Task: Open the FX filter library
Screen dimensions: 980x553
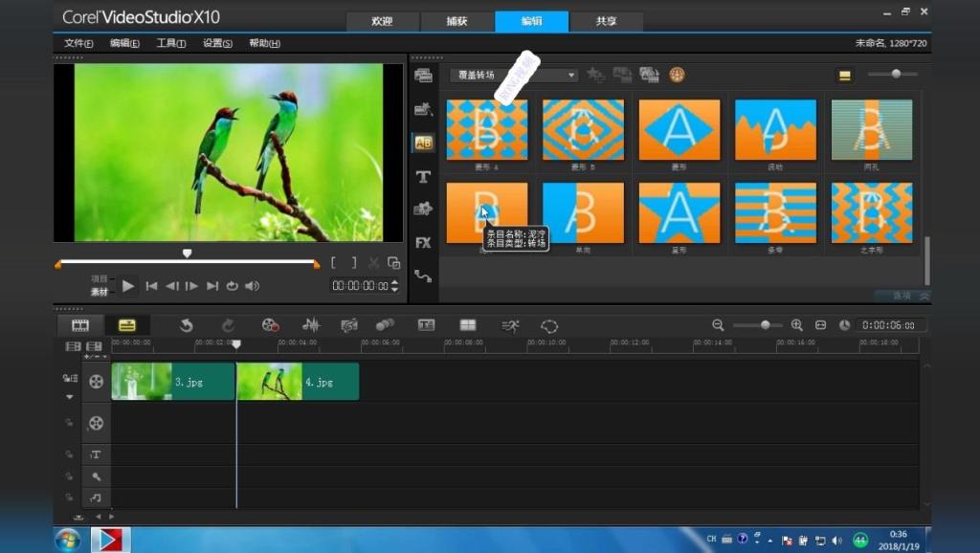Action: (423, 243)
